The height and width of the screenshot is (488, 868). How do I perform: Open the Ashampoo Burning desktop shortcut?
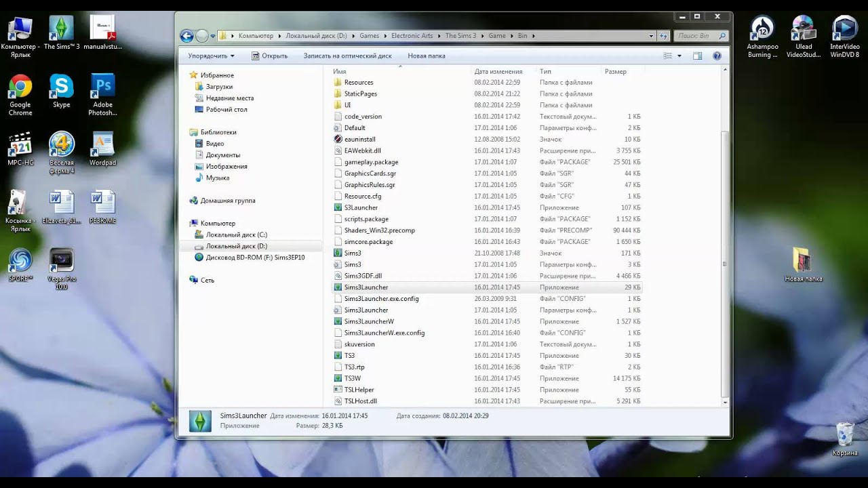click(x=763, y=37)
